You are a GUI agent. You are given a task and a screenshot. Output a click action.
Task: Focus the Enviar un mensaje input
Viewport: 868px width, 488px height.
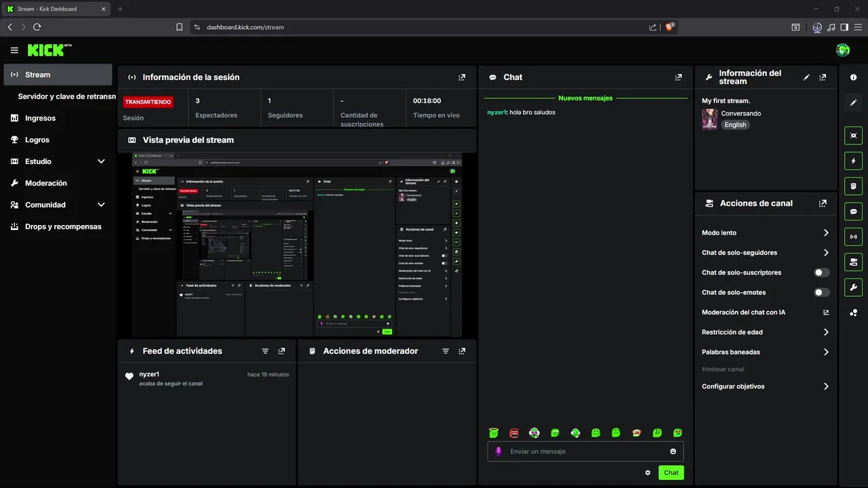(x=585, y=451)
